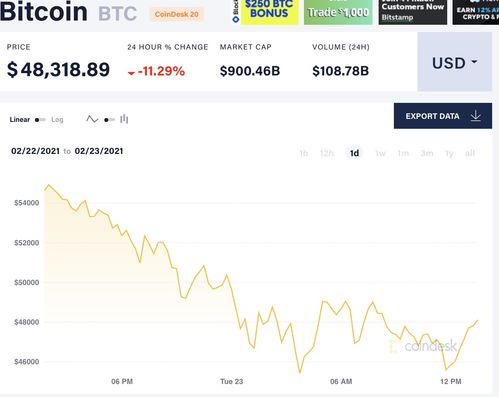The width and height of the screenshot is (499, 397).
Task: Select the 12h time range
Action: (x=327, y=153)
